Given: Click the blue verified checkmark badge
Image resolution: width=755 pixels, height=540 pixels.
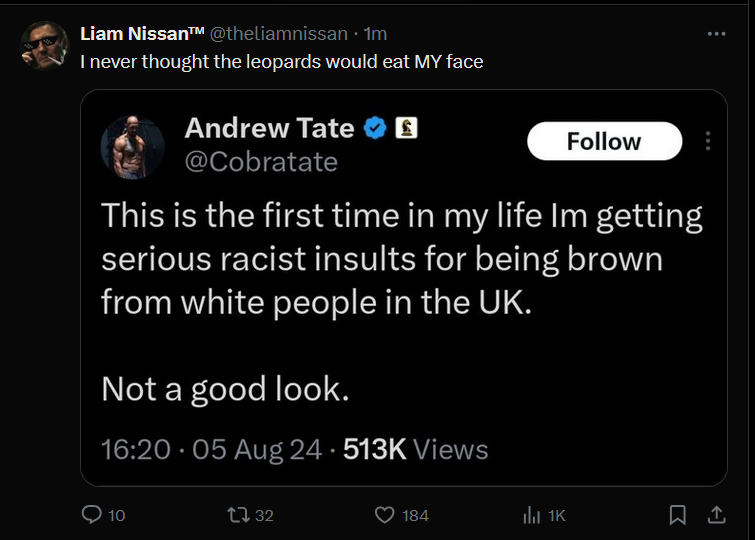Looking at the screenshot, I should [375, 128].
